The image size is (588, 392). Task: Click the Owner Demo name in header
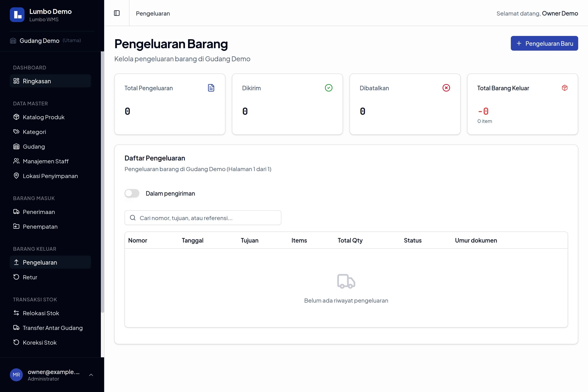point(560,13)
